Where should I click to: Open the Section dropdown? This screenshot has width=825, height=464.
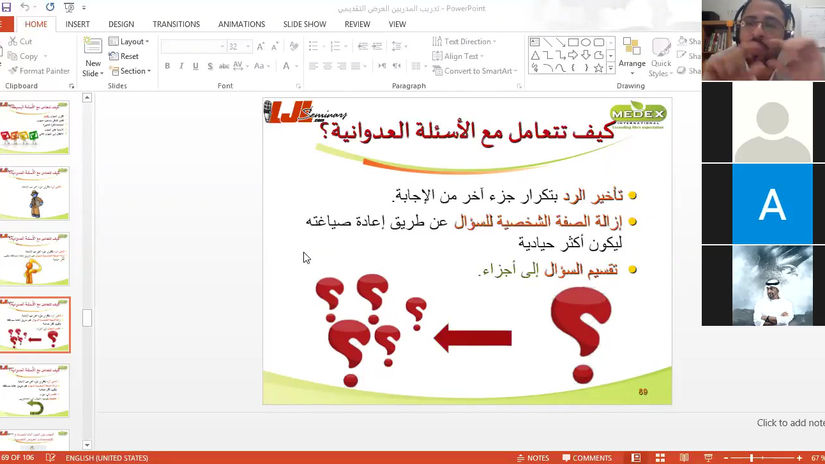pyautogui.click(x=130, y=70)
